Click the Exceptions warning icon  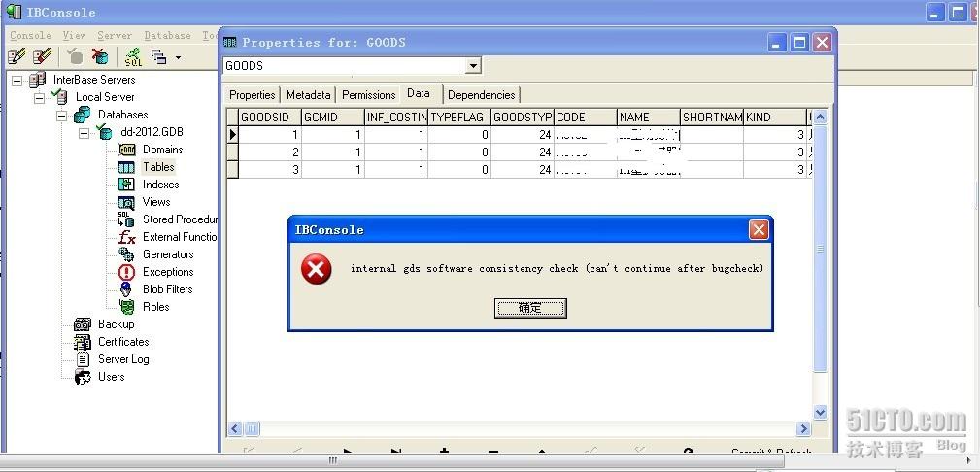click(x=127, y=272)
